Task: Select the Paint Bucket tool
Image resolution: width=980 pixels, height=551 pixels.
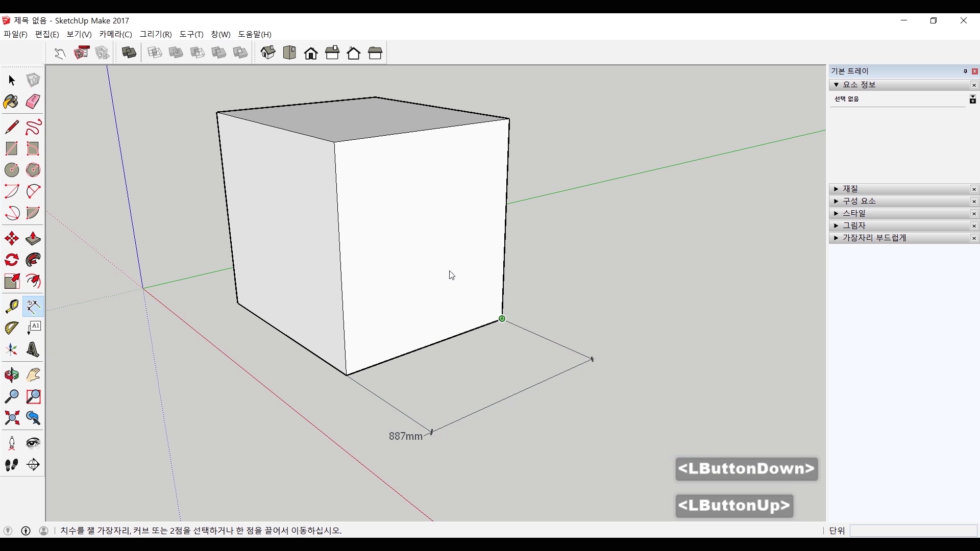Action: click(11, 102)
